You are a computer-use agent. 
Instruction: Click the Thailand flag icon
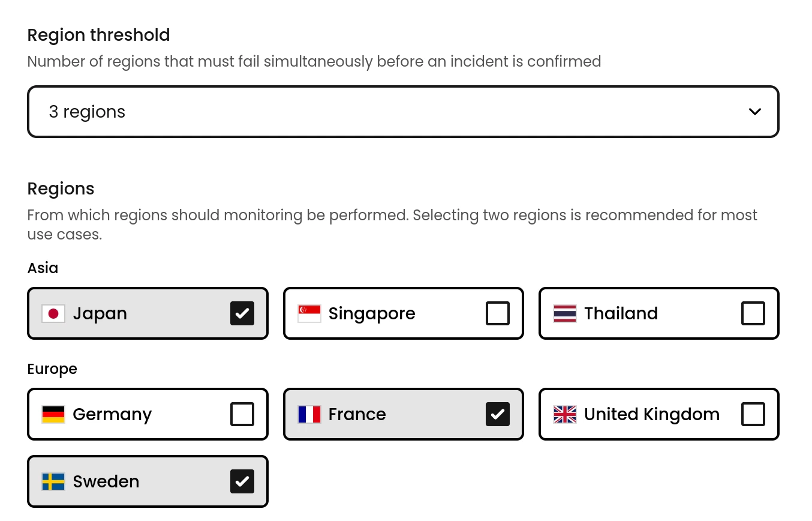564,313
